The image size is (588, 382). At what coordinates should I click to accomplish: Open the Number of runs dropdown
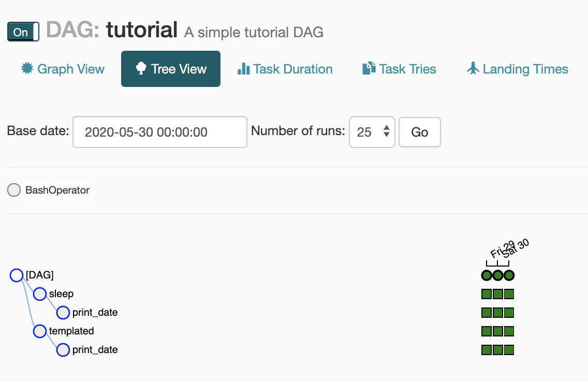point(372,132)
